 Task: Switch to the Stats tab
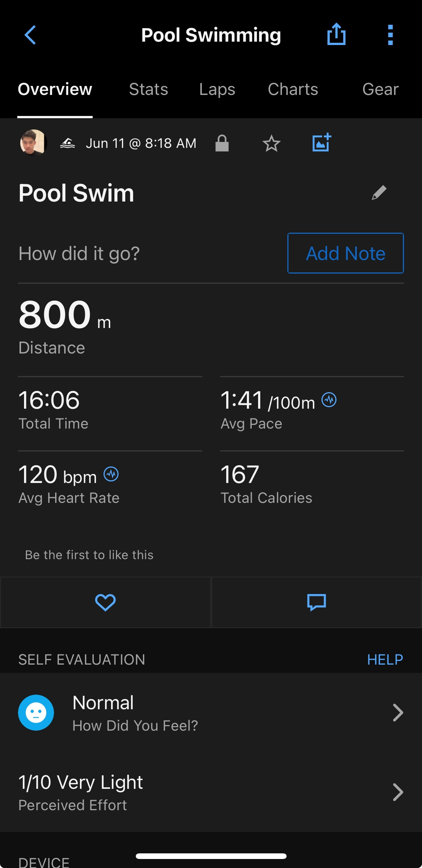point(149,89)
